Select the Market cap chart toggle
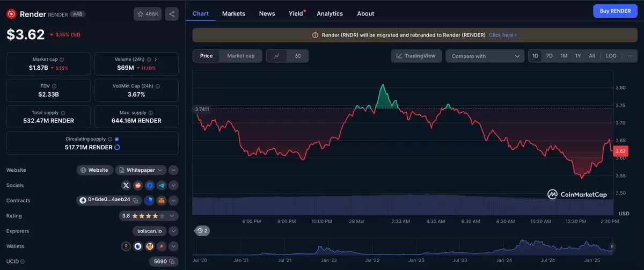This screenshot has height=270, width=644. point(240,56)
